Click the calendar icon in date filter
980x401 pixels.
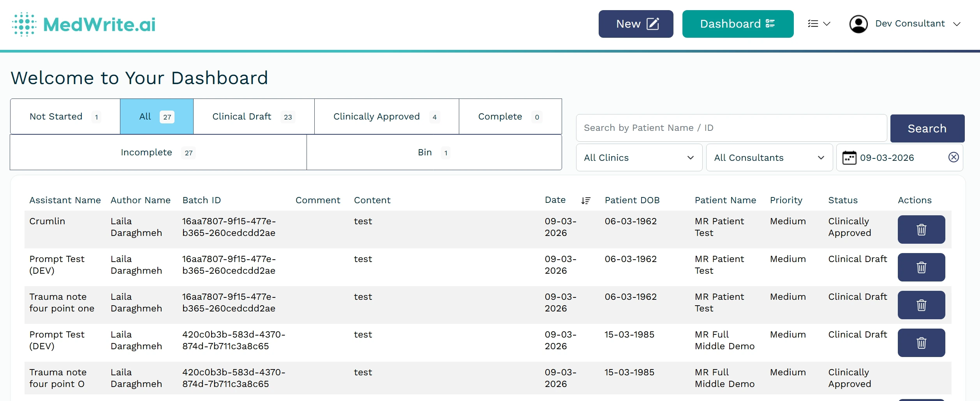tap(849, 158)
